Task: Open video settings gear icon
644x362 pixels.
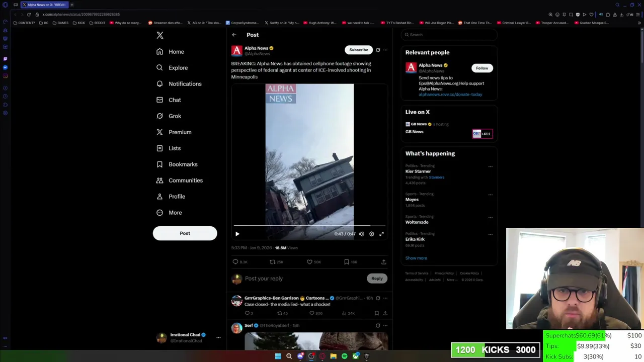Action: click(x=371, y=234)
